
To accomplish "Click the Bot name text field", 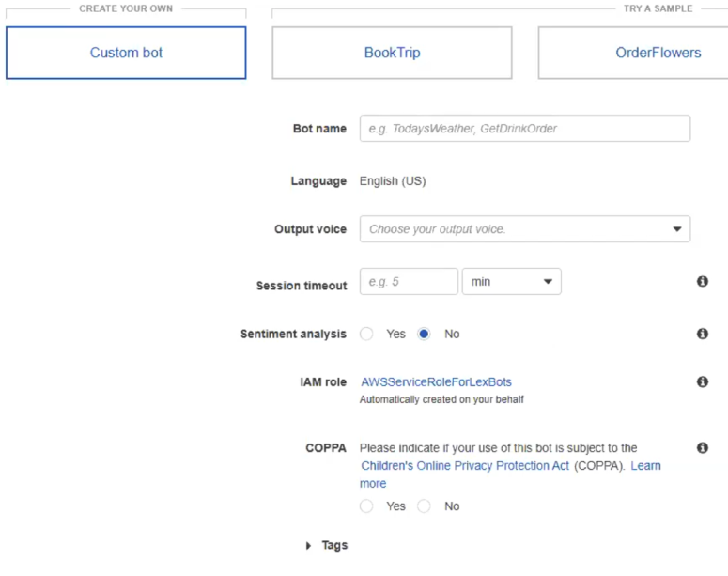I will point(524,129).
